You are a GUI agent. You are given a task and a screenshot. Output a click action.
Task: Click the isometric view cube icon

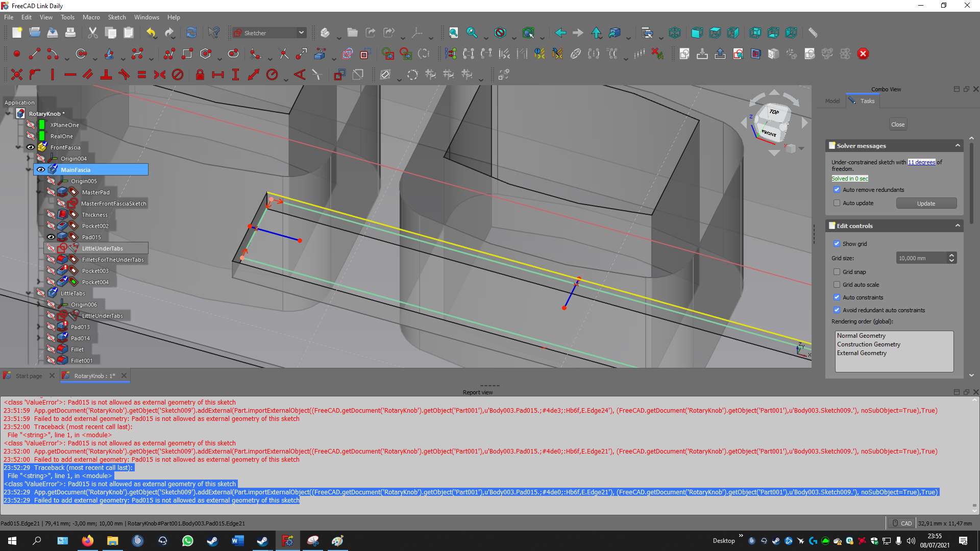675,33
